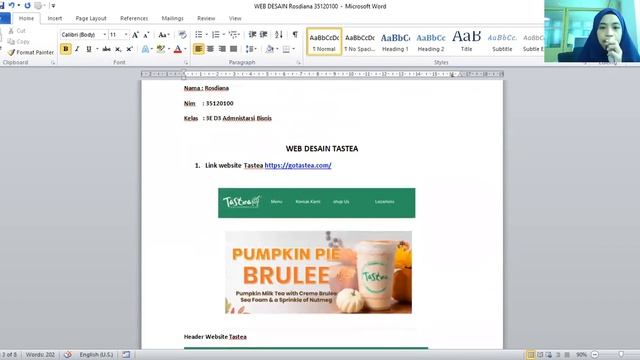Viewport: 640px width, 360px height.
Task: Toggle Strikethrough formatting
Action: pos(107,49)
